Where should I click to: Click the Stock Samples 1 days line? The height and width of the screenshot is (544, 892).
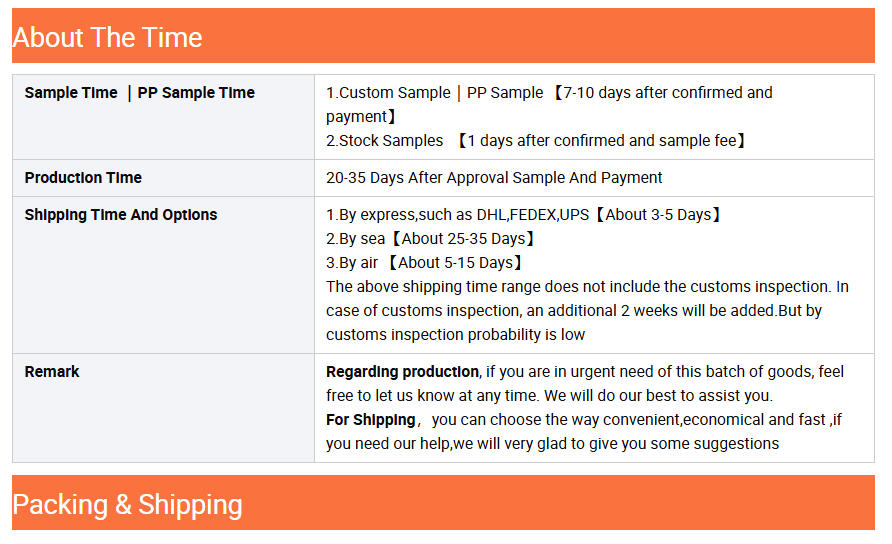(x=536, y=141)
